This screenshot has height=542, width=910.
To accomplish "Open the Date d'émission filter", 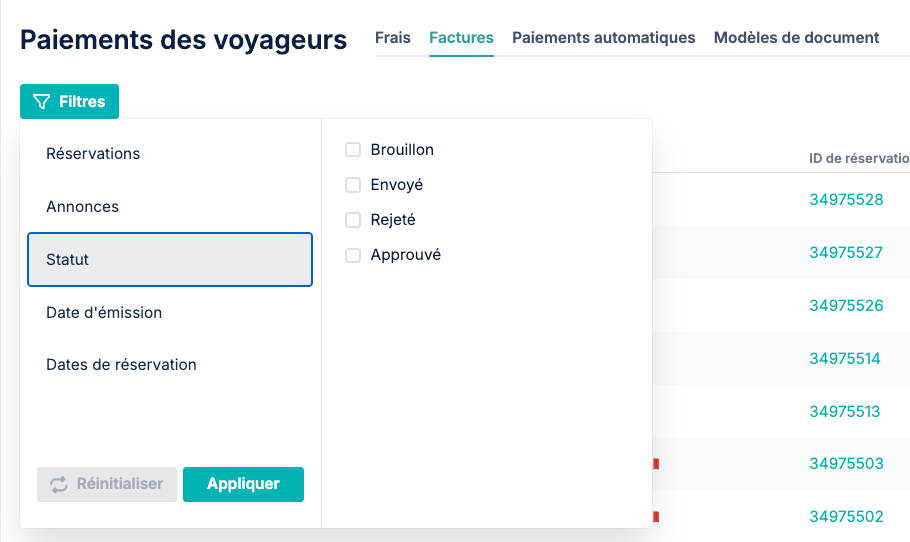I will [170, 312].
